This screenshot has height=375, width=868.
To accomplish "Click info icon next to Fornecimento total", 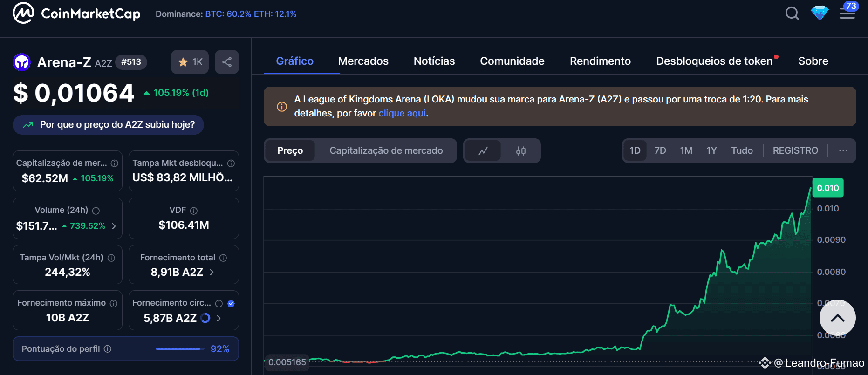I will [223, 258].
